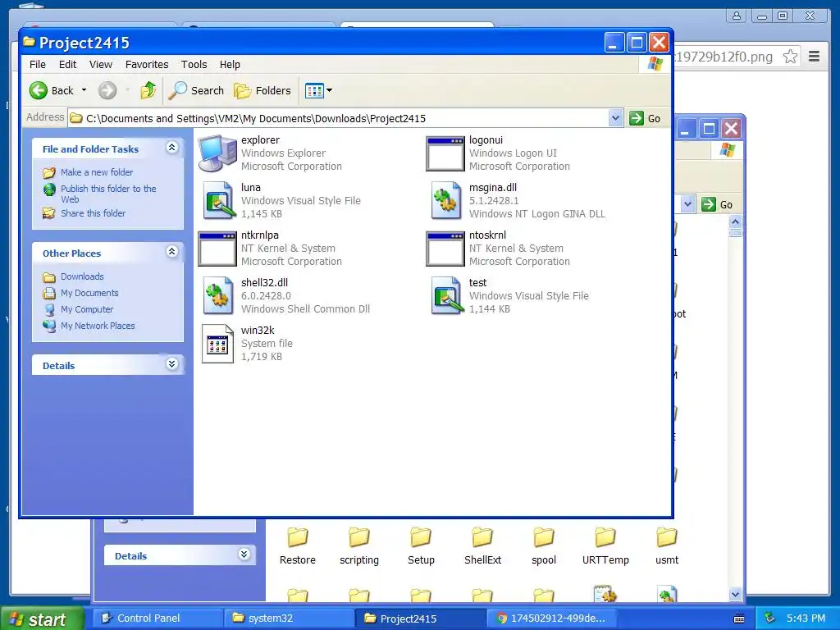
Task: Click scroll up arrow in system32 window
Action: [x=735, y=221]
